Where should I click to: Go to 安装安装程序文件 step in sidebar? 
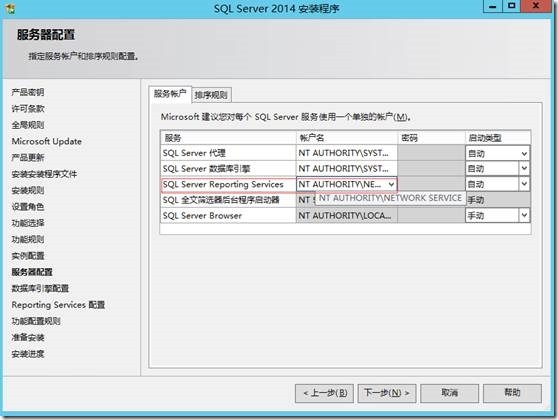click(x=44, y=174)
